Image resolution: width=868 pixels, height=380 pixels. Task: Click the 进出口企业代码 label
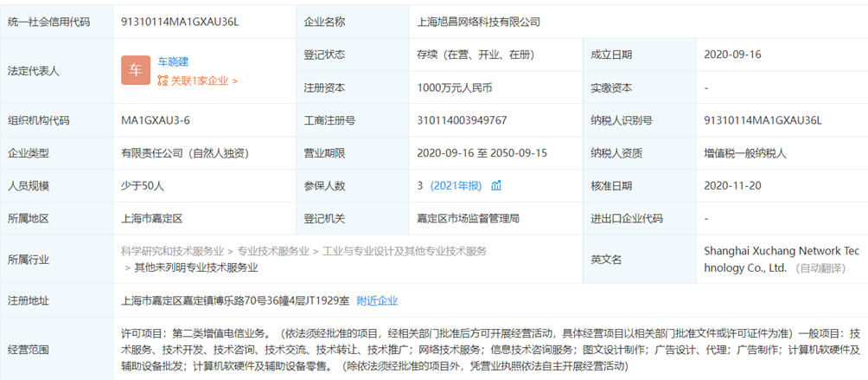tap(627, 218)
